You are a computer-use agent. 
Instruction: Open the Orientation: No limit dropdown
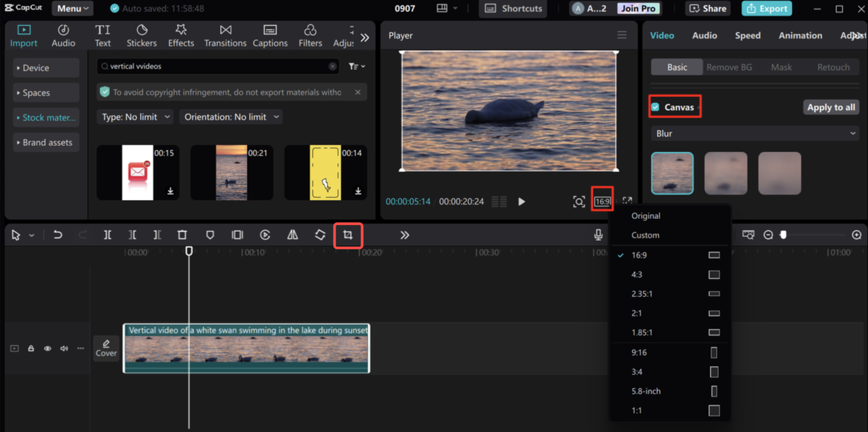tap(231, 117)
